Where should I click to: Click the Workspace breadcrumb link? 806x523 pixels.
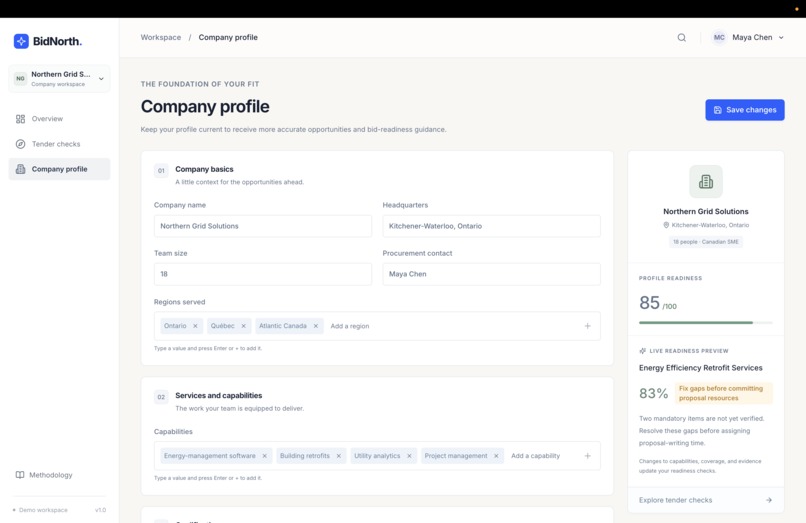(161, 38)
